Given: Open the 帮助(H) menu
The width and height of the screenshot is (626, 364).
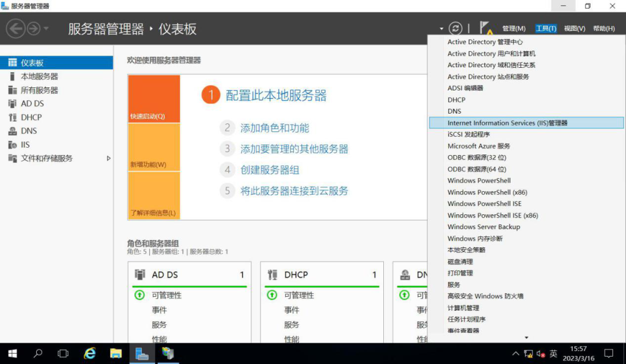Looking at the screenshot, I should (603, 28).
